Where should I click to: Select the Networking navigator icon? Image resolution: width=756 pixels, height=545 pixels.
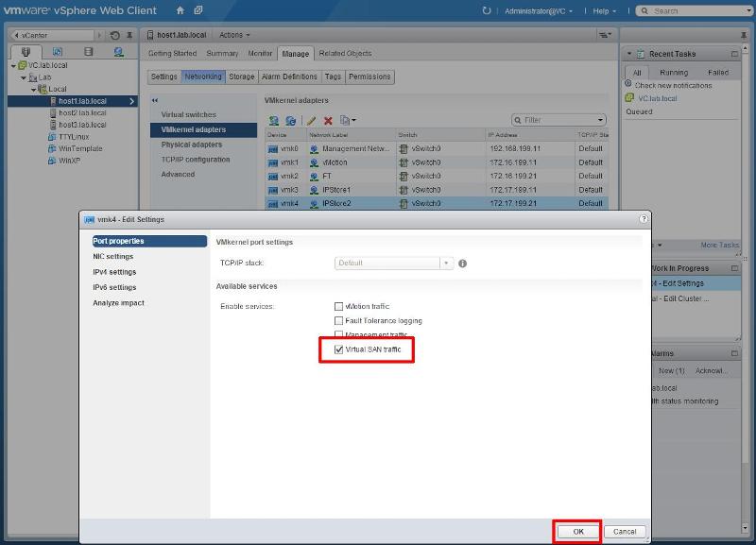click(x=119, y=52)
